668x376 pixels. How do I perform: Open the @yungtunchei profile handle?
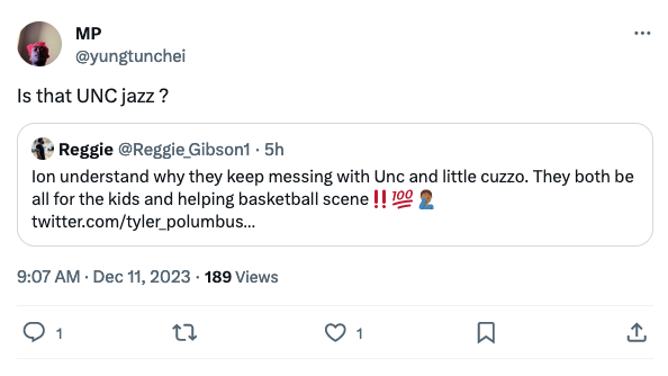pyautogui.click(x=130, y=56)
